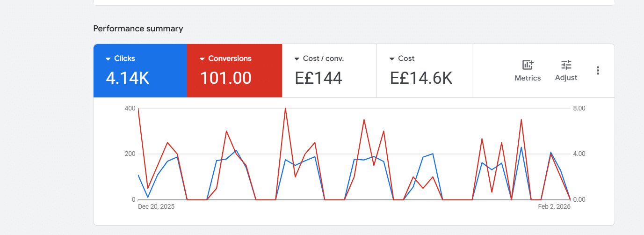The height and width of the screenshot is (235, 644).
Task: Click the Performance summary heading
Action: pos(138,29)
